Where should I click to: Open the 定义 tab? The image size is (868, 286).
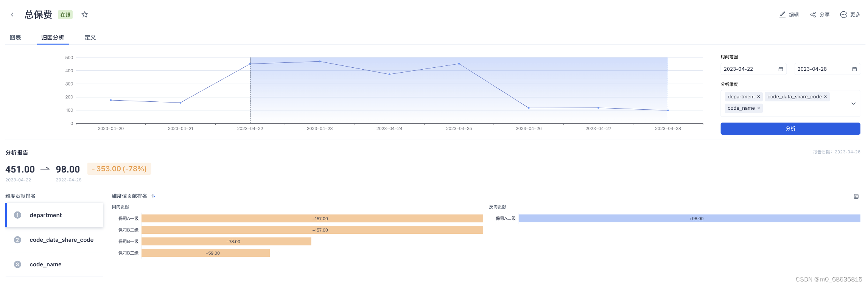(90, 37)
